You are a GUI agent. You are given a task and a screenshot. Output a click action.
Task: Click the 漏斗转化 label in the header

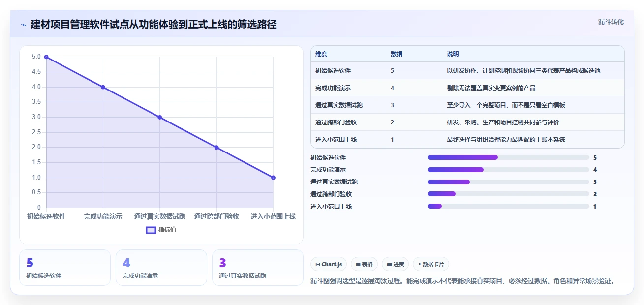(611, 22)
